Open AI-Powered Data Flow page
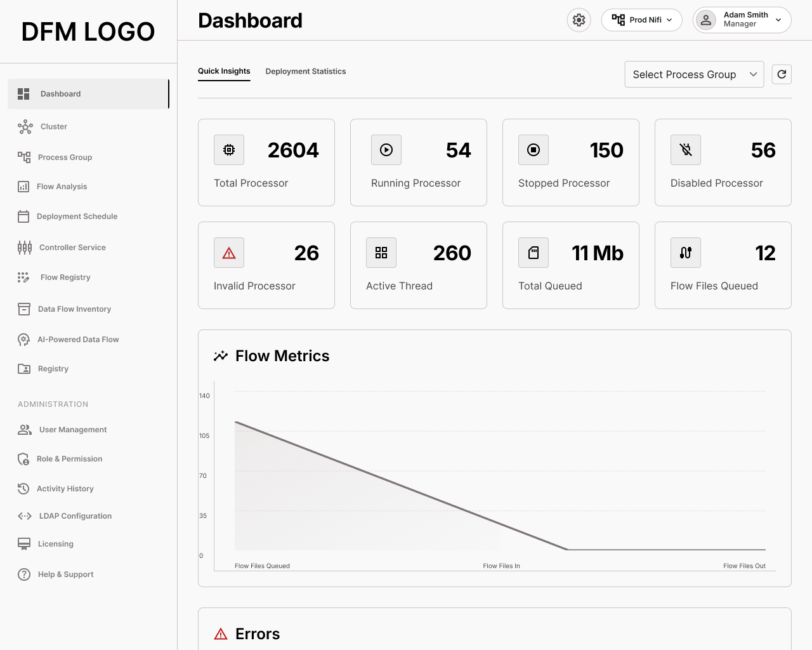812x650 pixels. click(78, 340)
